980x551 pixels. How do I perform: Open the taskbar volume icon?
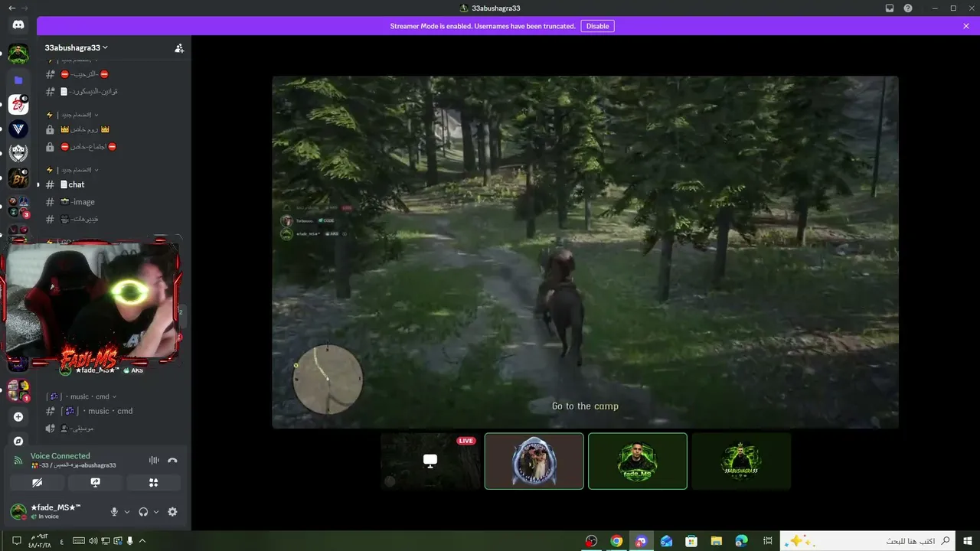(93, 541)
